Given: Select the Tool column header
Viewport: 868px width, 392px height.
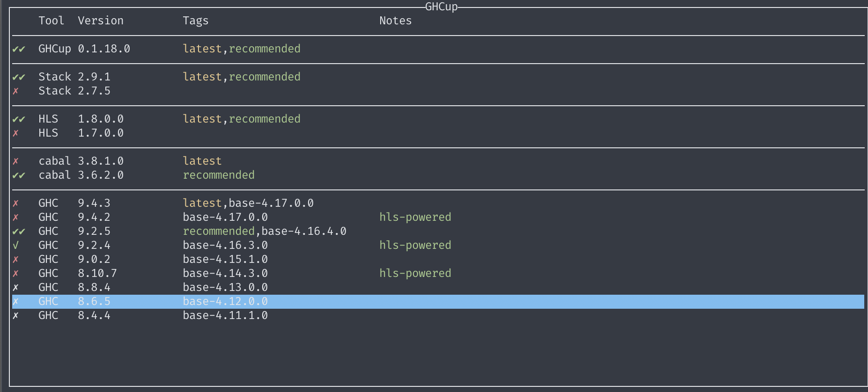Looking at the screenshot, I should 51,21.
